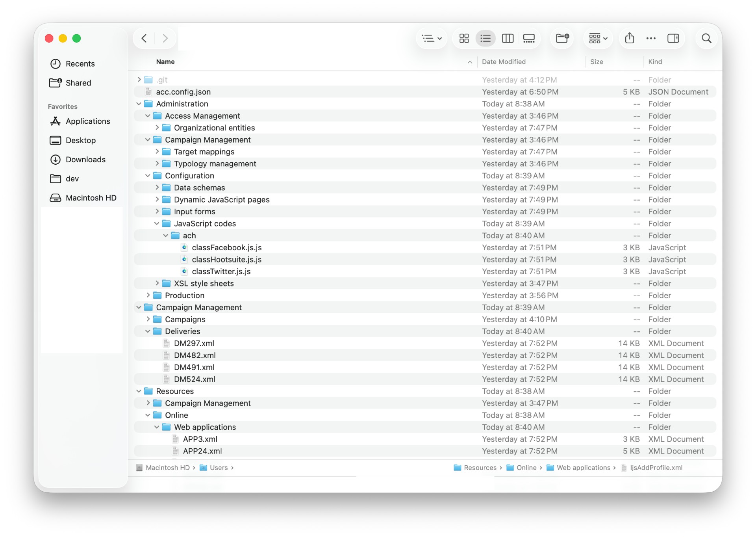This screenshot has width=756, height=537.
Task: Expand the Organizational entities folder
Action: [x=157, y=128]
